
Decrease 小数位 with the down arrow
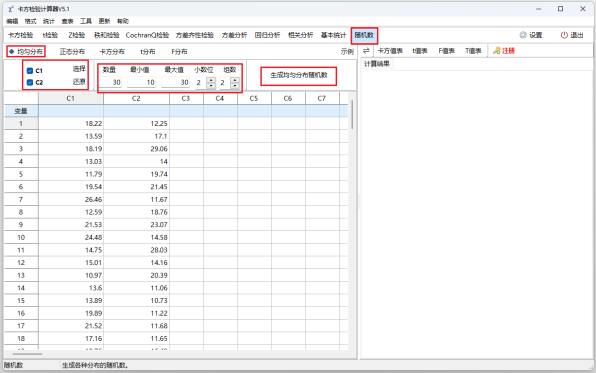pos(211,85)
